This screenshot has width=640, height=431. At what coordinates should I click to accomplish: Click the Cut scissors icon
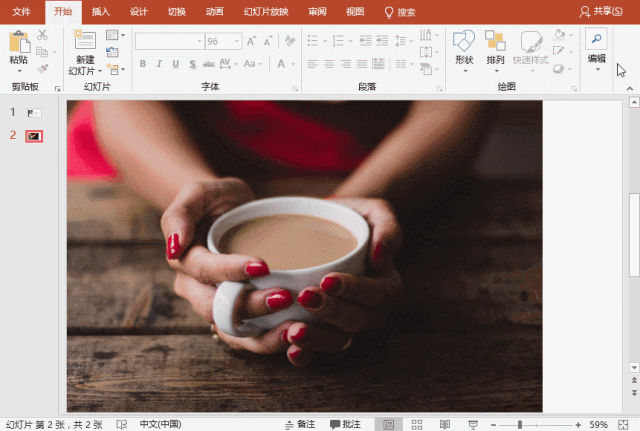pos(42,35)
